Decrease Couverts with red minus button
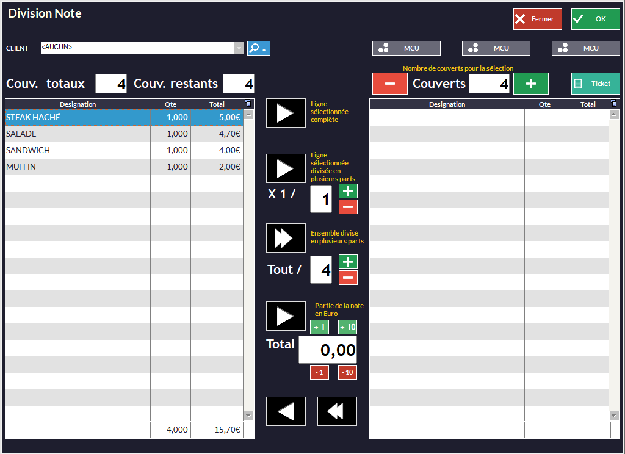Viewport: 625px width, 454px height. coord(389,84)
